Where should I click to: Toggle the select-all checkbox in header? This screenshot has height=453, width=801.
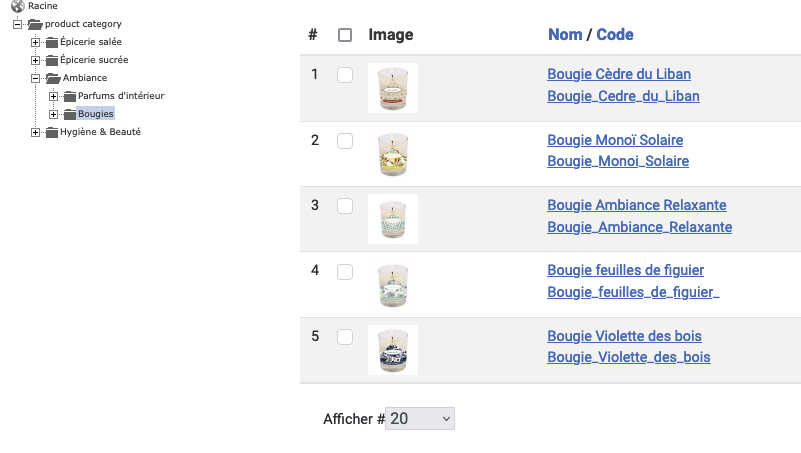click(345, 35)
